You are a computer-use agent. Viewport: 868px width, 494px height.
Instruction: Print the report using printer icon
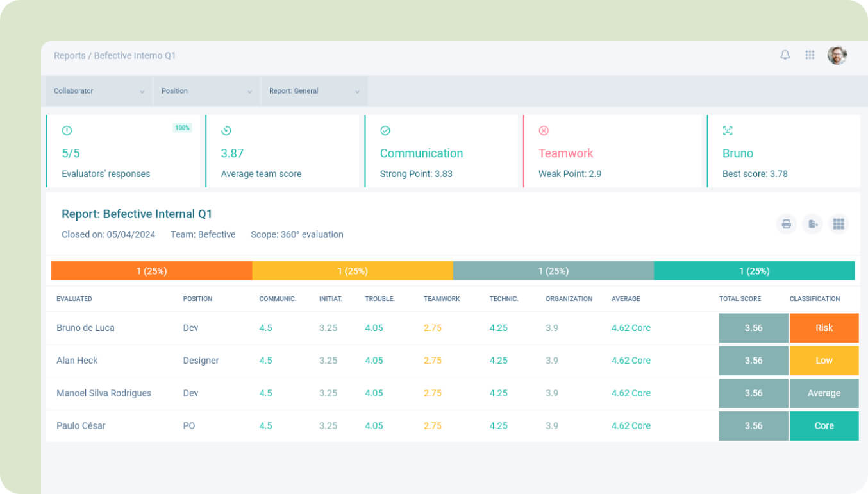coord(786,224)
